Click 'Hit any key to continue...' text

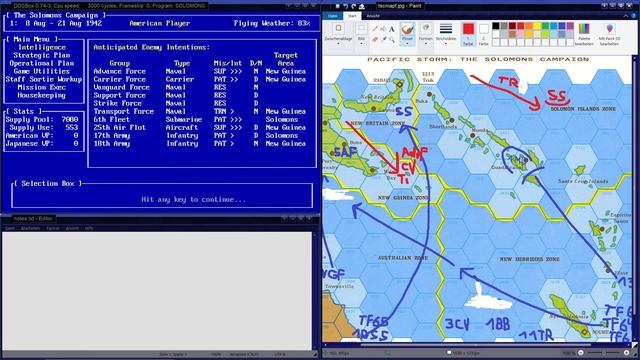[193, 200]
